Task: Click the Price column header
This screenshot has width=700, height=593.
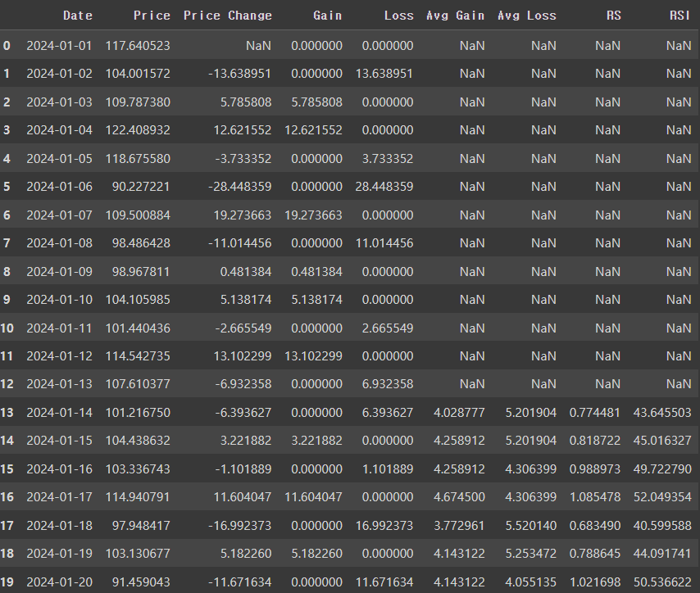Action: coord(152,16)
